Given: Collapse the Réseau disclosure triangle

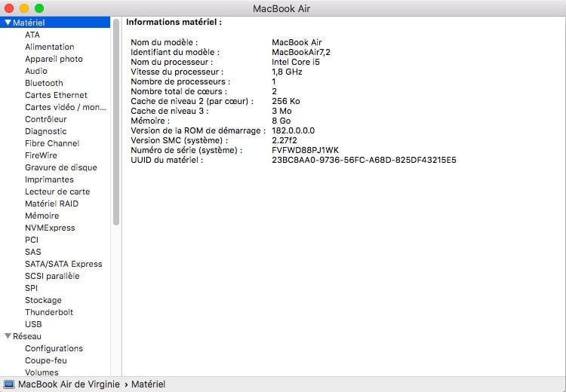Looking at the screenshot, I should point(8,335).
